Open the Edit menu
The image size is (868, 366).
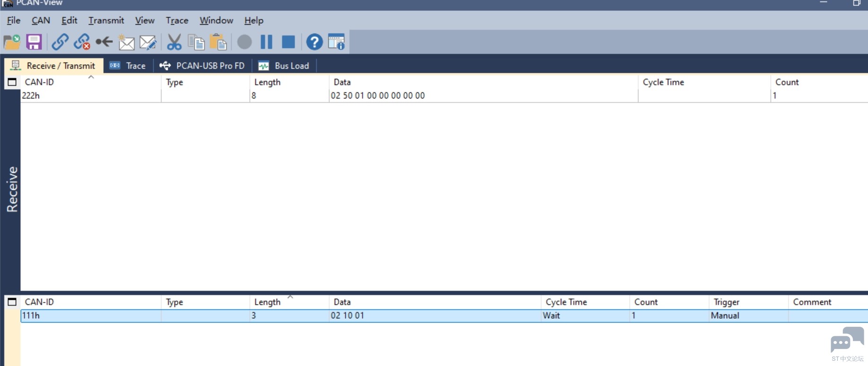click(x=69, y=20)
